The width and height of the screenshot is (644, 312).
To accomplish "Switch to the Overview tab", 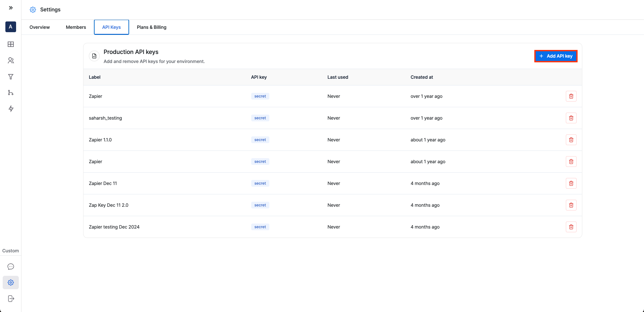I will click(39, 27).
